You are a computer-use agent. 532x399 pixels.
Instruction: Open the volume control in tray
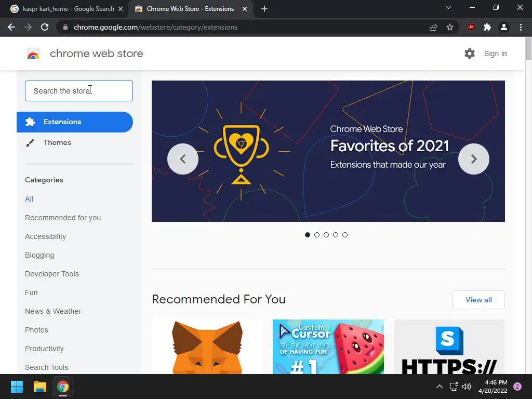point(467,387)
